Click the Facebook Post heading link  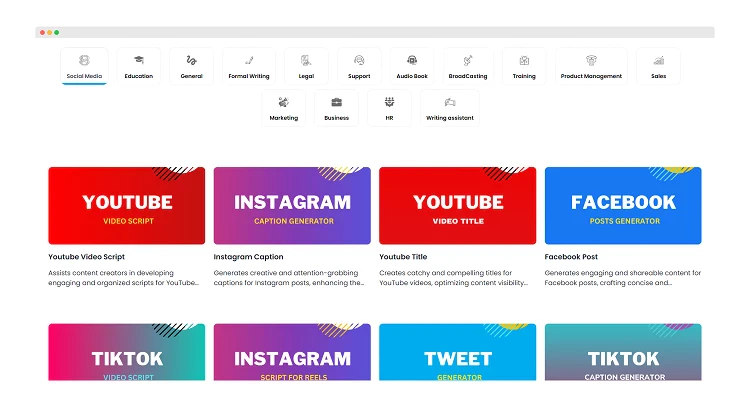(571, 257)
